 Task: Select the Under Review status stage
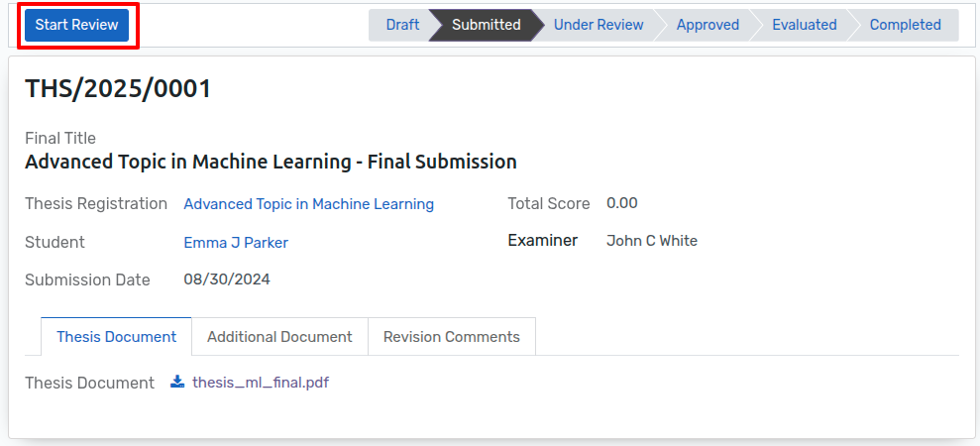pyautogui.click(x=599, y=25)
